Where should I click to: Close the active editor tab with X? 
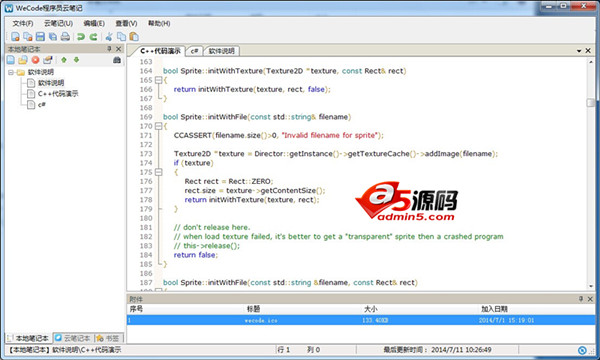point(588,50)
